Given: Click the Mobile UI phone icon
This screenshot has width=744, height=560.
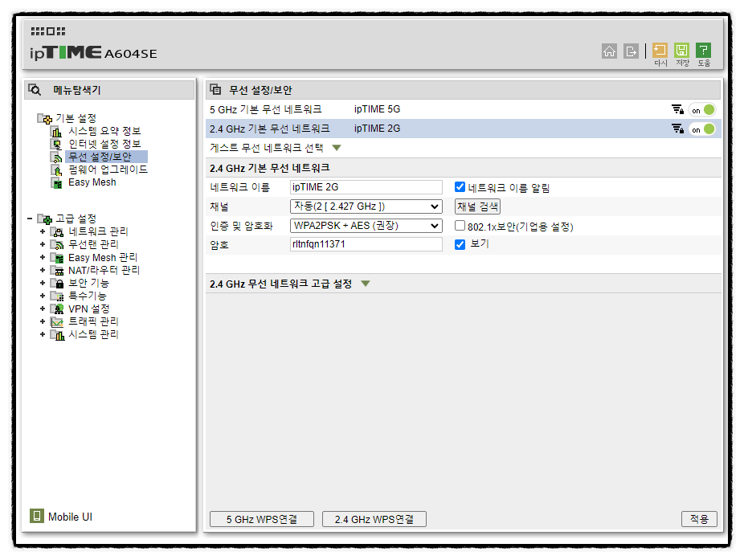Looking at the screenshot, I should 36,516.
